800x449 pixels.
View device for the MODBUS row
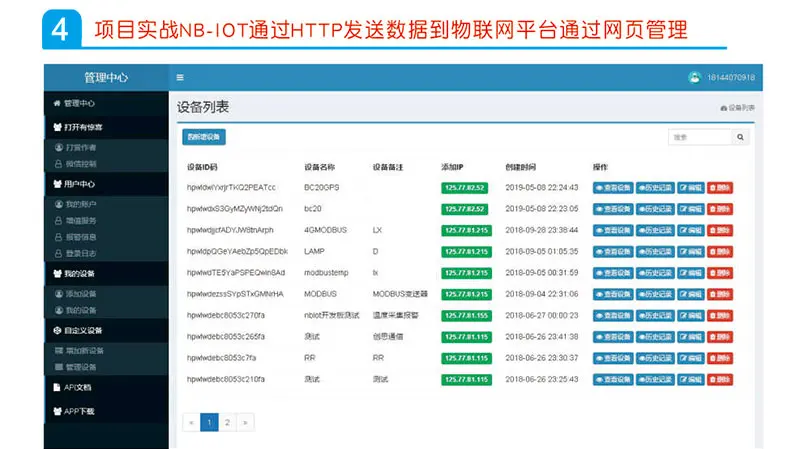[x=613, y=294]
